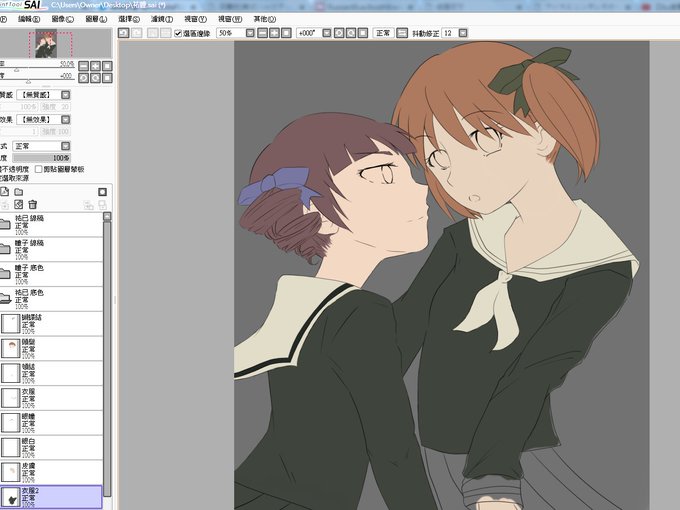Open the 抖動修正 value dropdown
The image size is (680, 510).
[x=463, y=33]
